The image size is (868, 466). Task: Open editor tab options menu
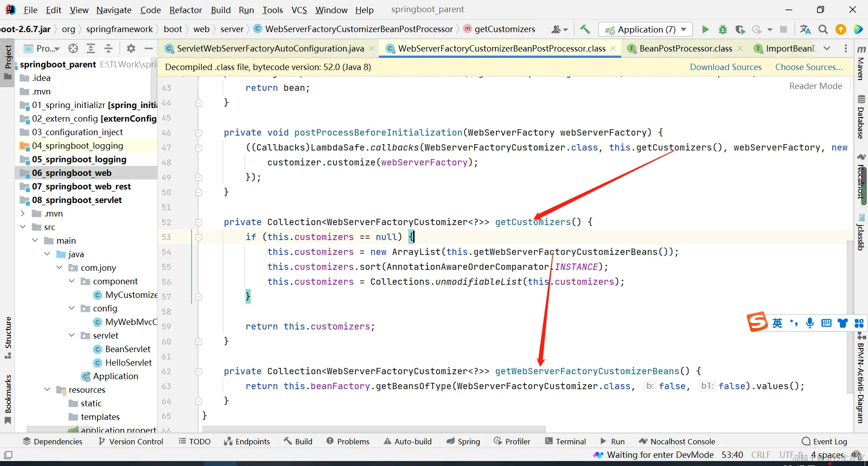point(846,48)
